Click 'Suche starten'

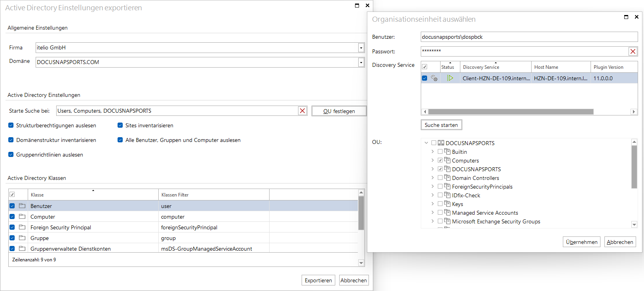point(441,125)
